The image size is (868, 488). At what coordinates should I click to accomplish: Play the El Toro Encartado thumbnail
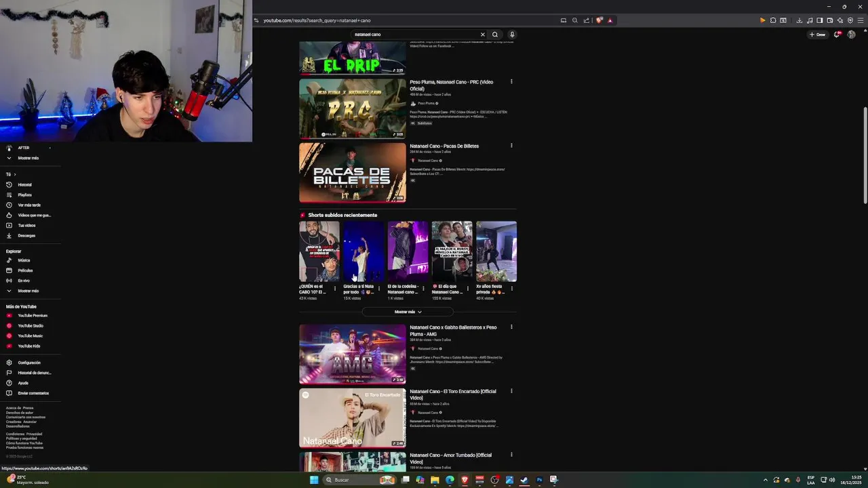tap(353, 418)
